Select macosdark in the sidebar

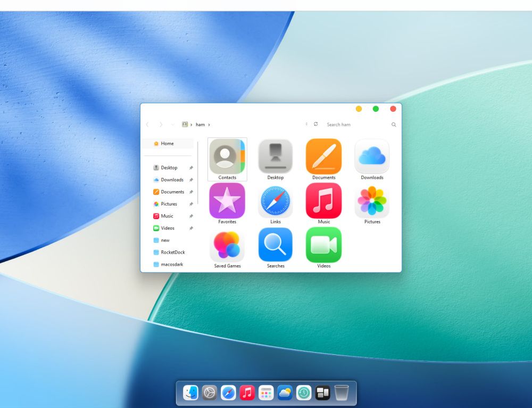tap(168, 264)
